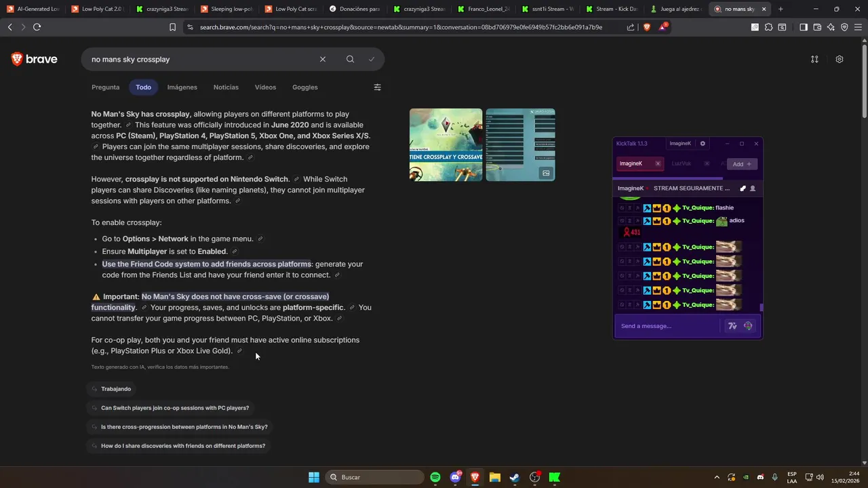This screenshot has height=488, width=868.
Task: Click the share page icon in address bar
Action: tap(631, 27)
